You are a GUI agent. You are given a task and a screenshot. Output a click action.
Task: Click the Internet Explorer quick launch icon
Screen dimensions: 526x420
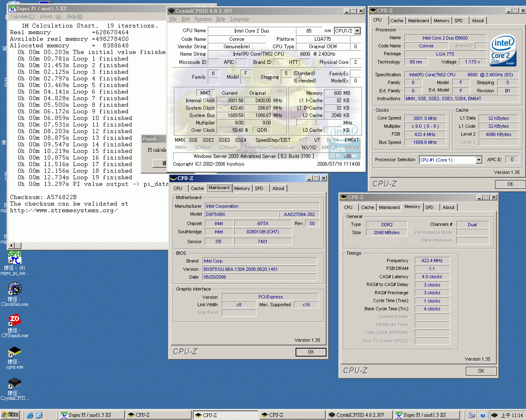click(30, 415)
